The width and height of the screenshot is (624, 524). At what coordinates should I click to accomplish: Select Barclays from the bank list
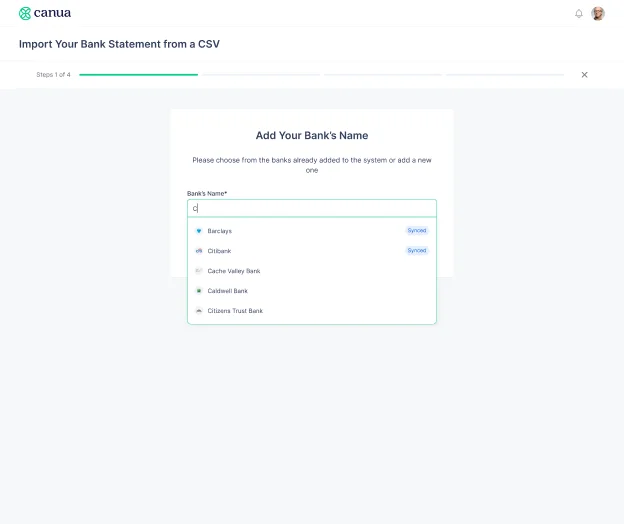click(x=312, y=231)
